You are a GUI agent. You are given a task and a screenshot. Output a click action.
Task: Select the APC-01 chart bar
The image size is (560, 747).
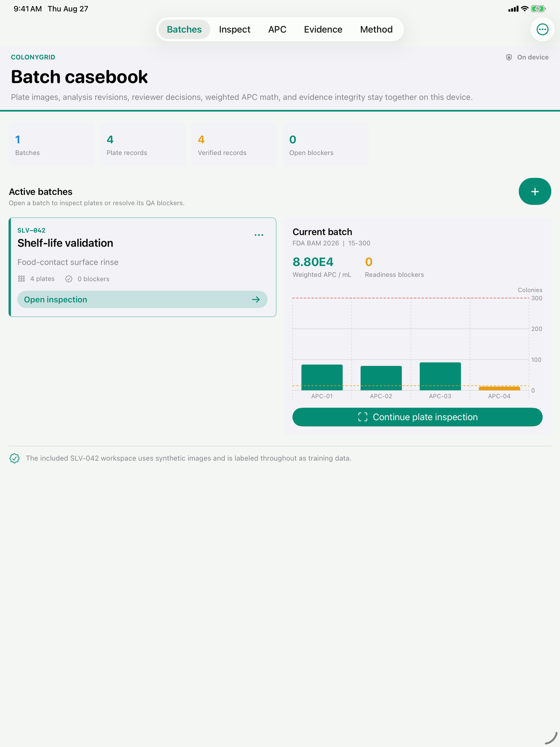tap(322, 377)
